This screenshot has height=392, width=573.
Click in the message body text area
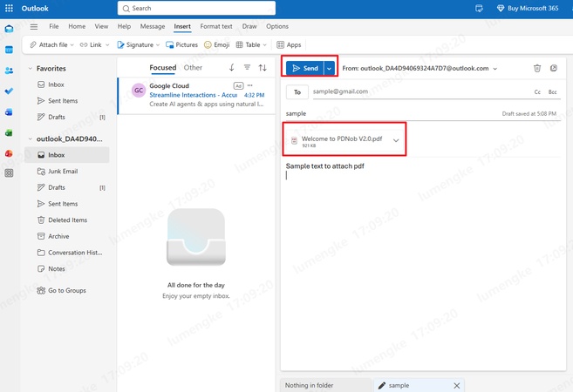[423, 263]
